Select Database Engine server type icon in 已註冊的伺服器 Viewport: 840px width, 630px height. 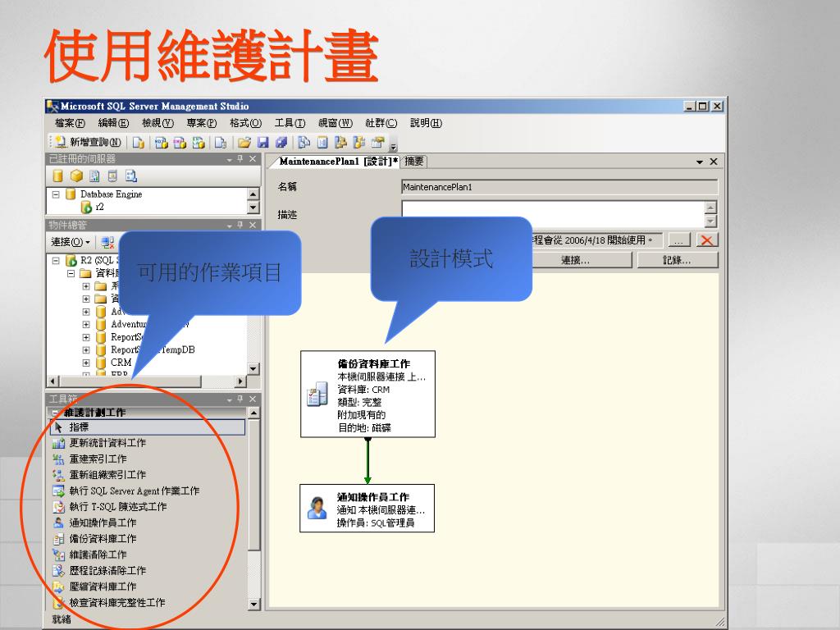pos(58,176)
